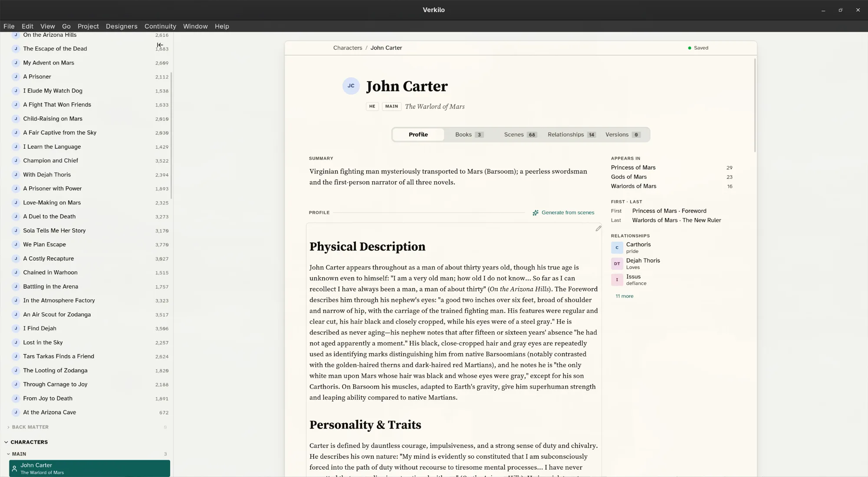Click the J icon beside We Plan Escape
This screenshot has height=477, width=868.
16,245
